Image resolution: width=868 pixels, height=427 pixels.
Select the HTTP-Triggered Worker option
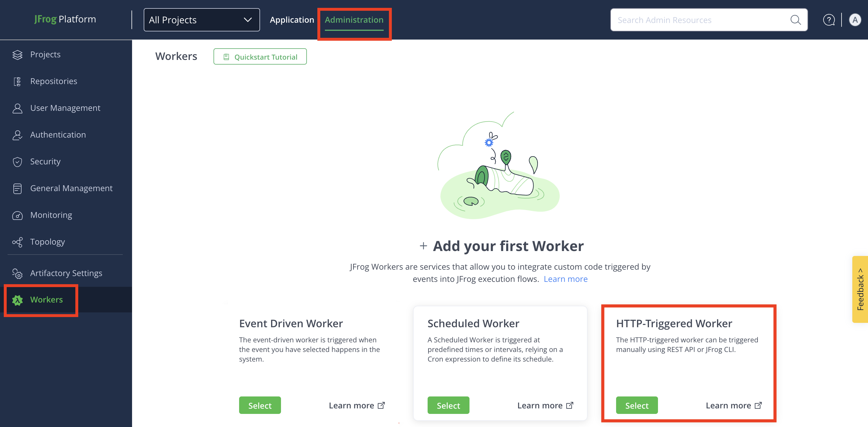point(636,405)
